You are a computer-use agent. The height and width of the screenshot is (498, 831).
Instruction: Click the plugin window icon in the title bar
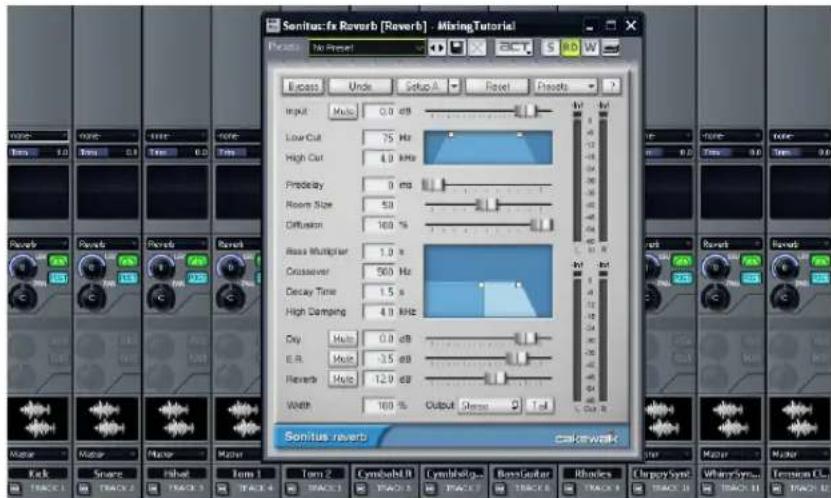click(273, 25)
